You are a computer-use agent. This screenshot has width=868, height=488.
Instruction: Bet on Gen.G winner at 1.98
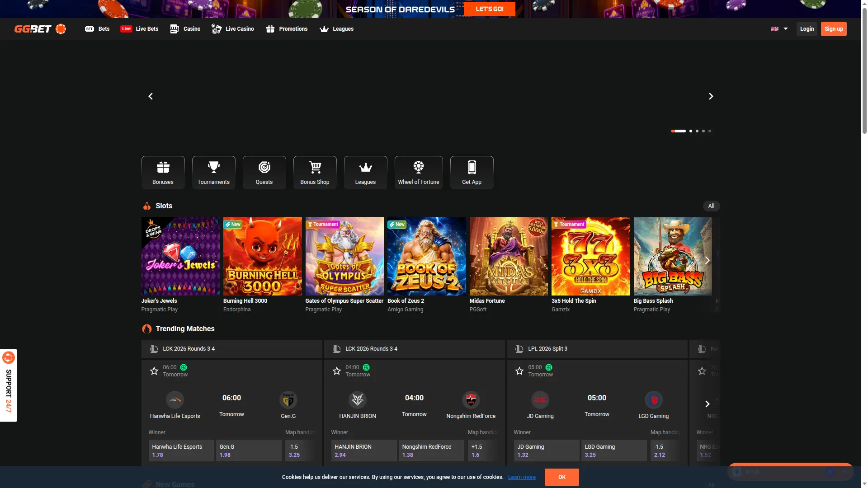tap(249, 450)
